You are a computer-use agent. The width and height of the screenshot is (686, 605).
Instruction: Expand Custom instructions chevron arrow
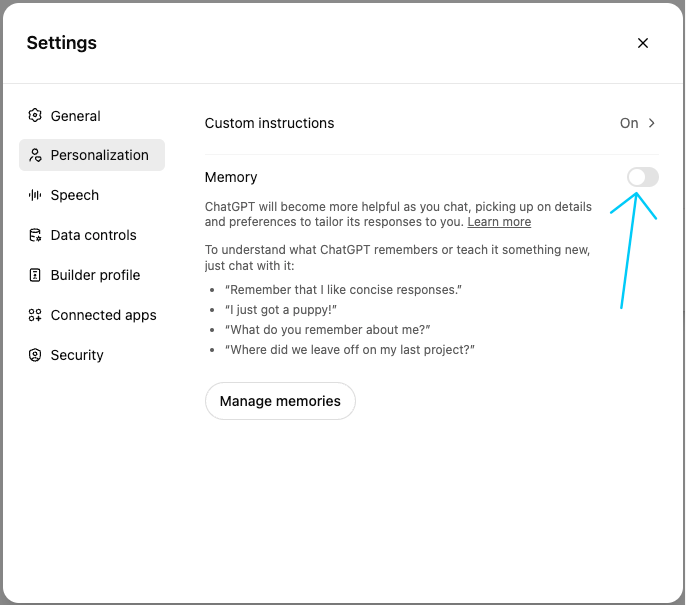point(651,123)
